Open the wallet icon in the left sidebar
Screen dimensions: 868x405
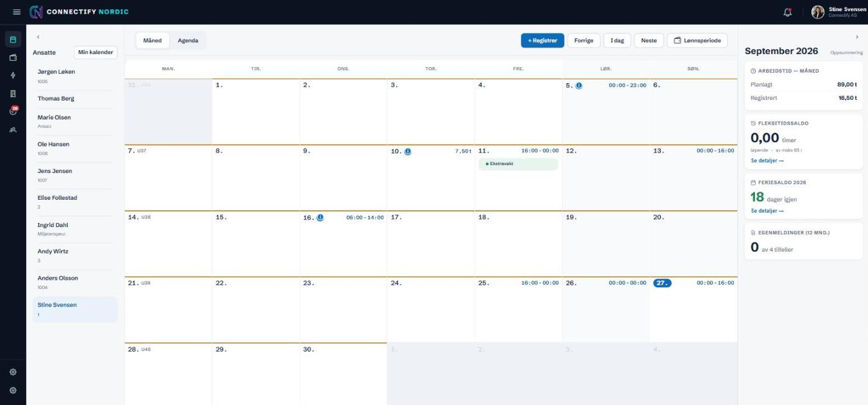13,57
